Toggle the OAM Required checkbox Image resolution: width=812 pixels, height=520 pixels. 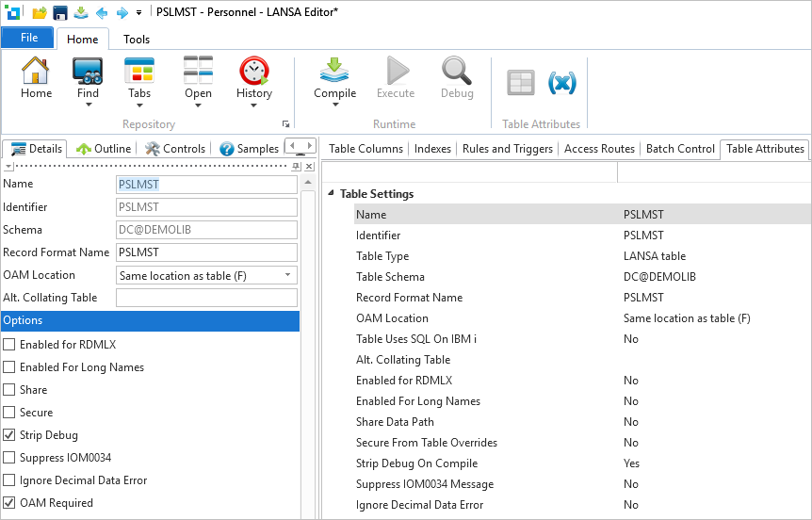click(x=9, y=503)
